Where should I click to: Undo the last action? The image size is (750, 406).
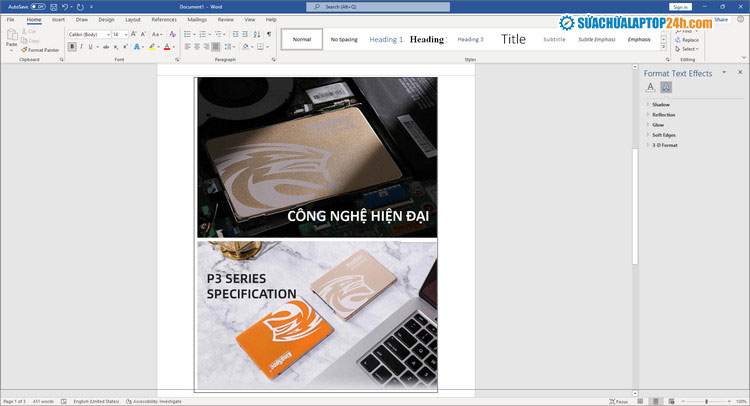(x=65, y=7)
